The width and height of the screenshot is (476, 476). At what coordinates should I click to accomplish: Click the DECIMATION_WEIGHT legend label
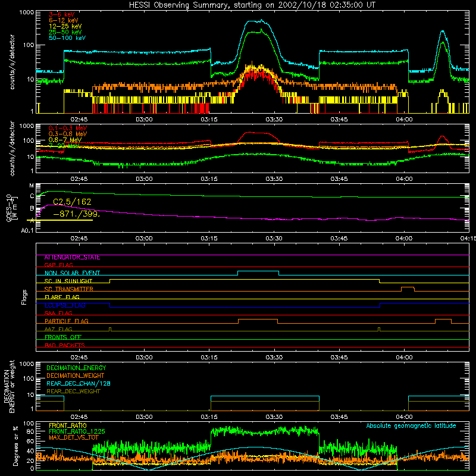tap(76, 375)
